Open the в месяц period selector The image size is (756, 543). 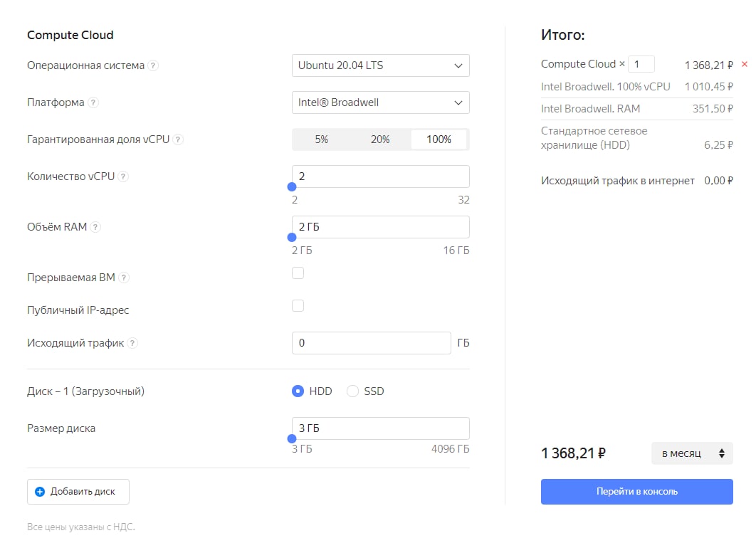tap(692, 453)
